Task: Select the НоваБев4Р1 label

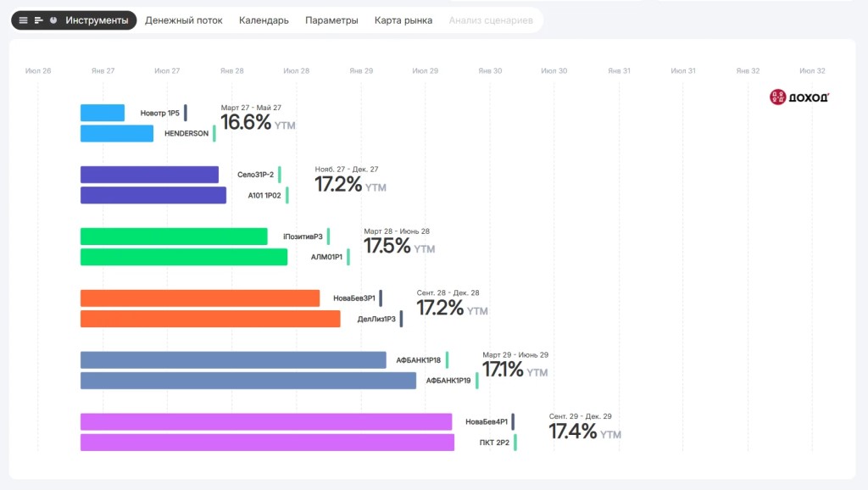Action: coord(487,422)
